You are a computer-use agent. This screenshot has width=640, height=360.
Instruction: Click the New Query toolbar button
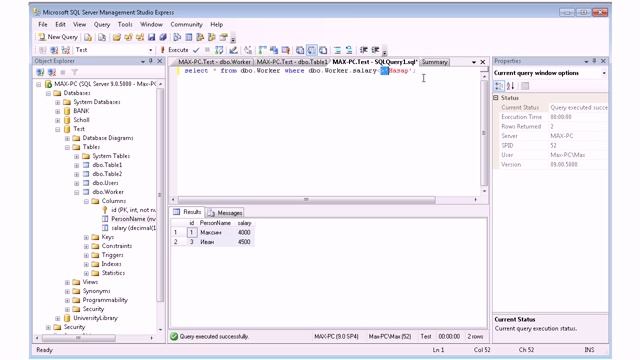tap(58, 37)
